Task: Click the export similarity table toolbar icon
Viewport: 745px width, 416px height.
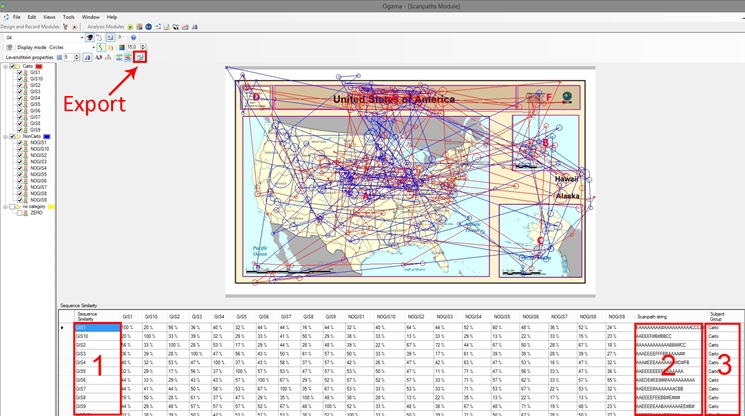Action: coord(140,57)
